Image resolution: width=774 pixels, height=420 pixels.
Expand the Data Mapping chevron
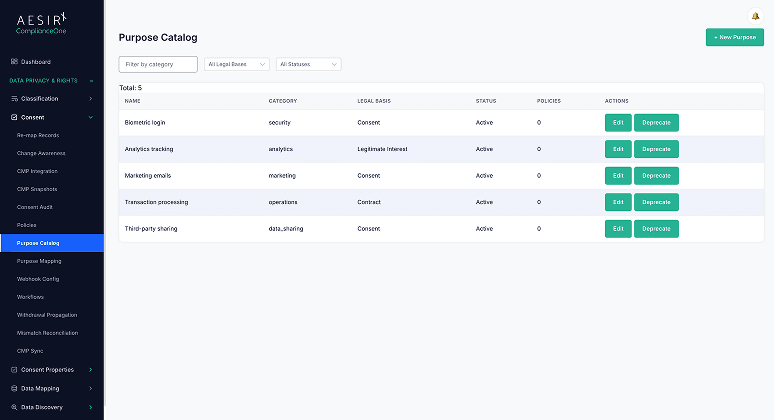[x=91, y=388]
